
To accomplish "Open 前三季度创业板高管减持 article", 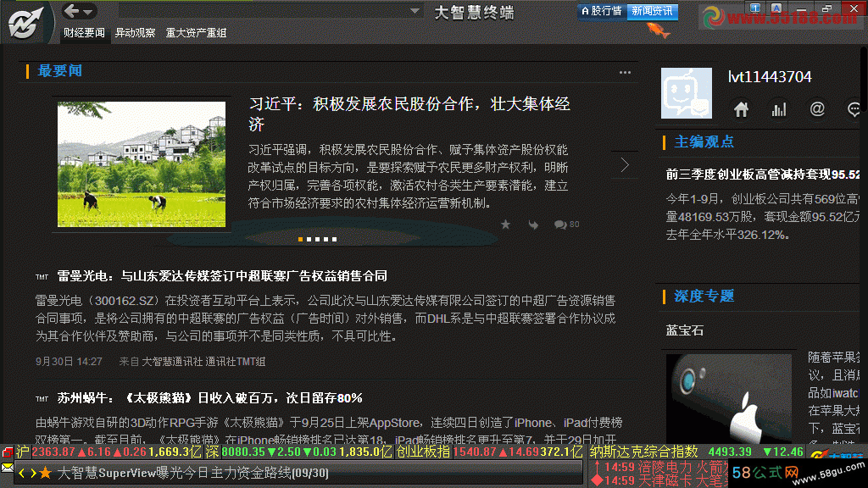I will coord(762,175).
